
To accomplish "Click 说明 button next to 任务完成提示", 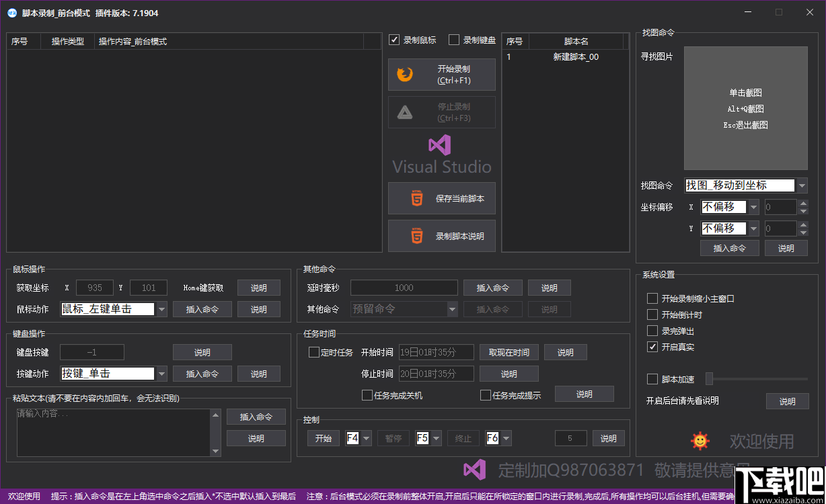I will pyautogui.click(x=585, y=394).
